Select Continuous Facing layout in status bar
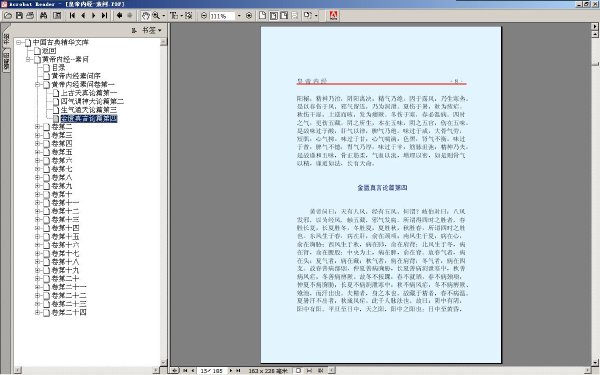 [x=321, y=370]
